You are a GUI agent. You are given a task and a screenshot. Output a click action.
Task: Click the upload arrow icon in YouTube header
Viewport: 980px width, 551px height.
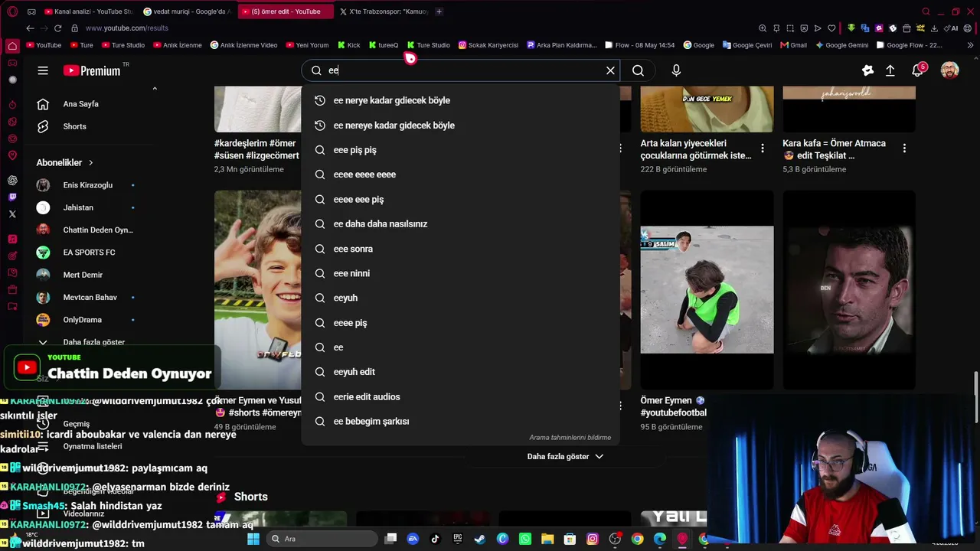coord(890,70)
